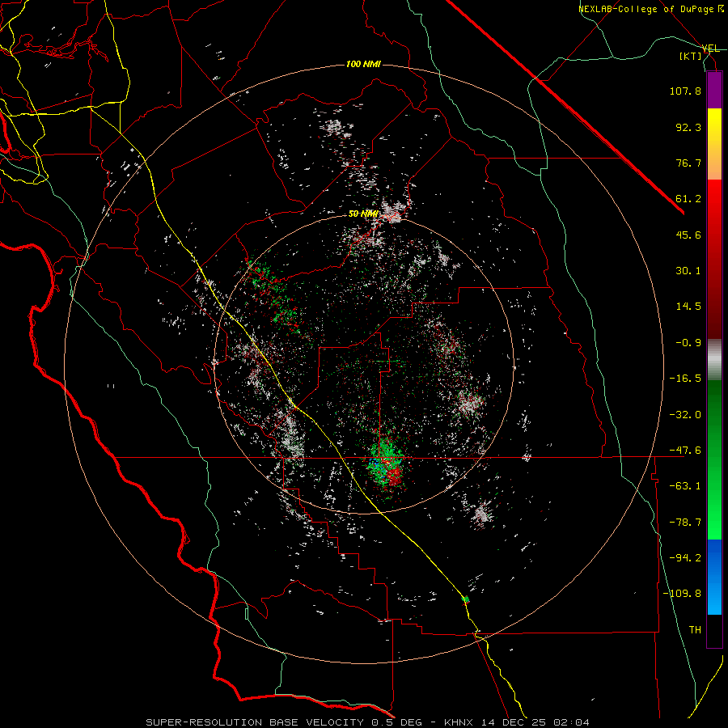Click the -0.9 scale value

pos(688,343)
